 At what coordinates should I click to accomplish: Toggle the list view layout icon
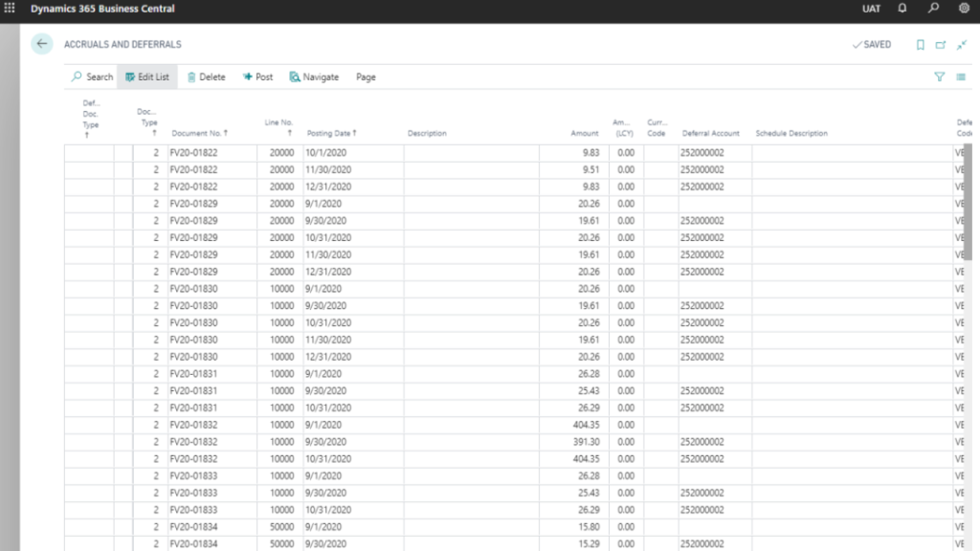click(x=960, y=77)
